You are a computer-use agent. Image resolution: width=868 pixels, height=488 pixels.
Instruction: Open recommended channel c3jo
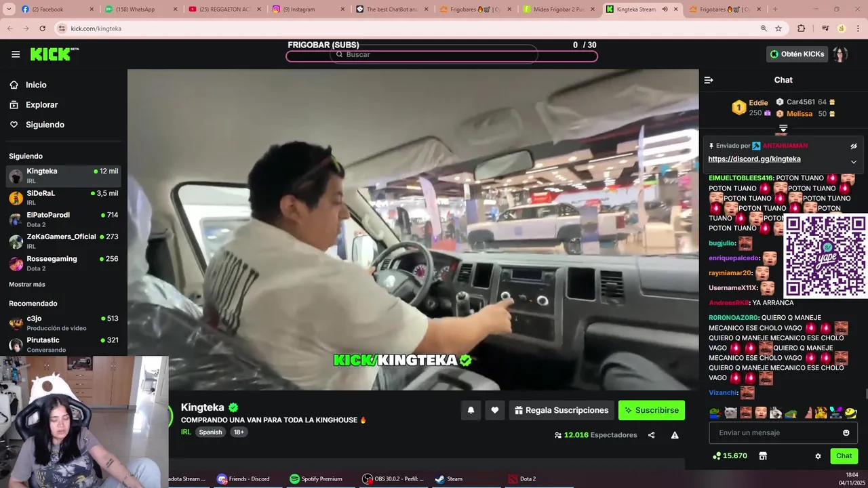[x=64, y=323]
